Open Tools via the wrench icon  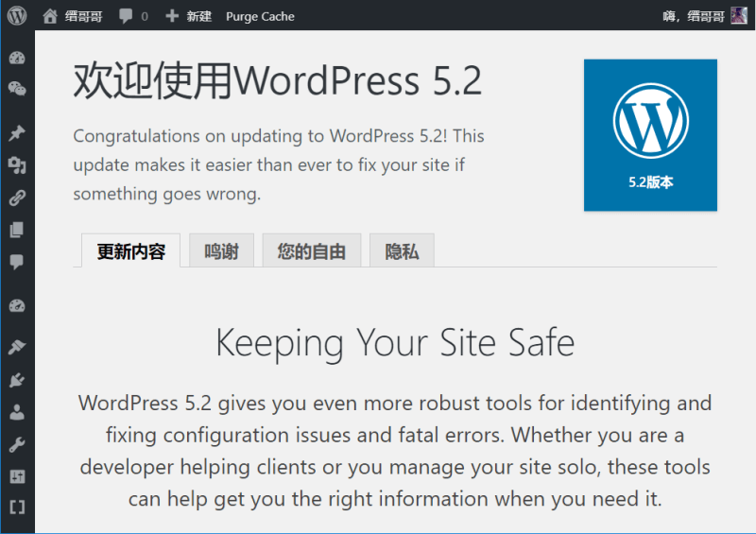[16, 444]
